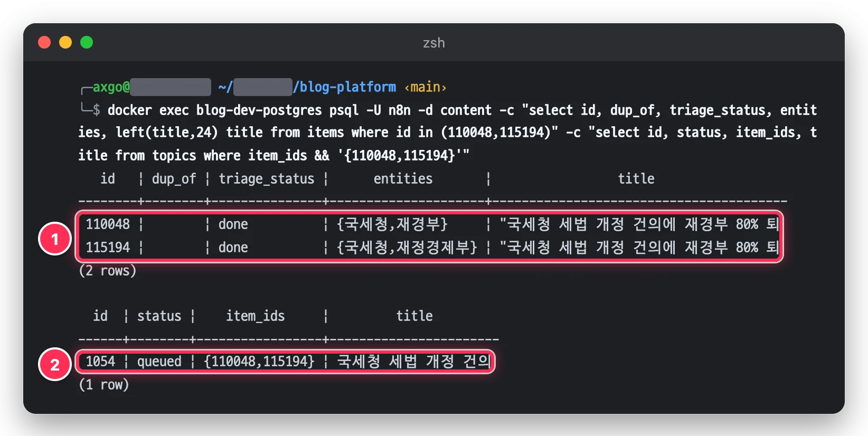Select the {국세청,재경부} entities cell
This screenshot has width=868, height=436.
pos(392,224)
